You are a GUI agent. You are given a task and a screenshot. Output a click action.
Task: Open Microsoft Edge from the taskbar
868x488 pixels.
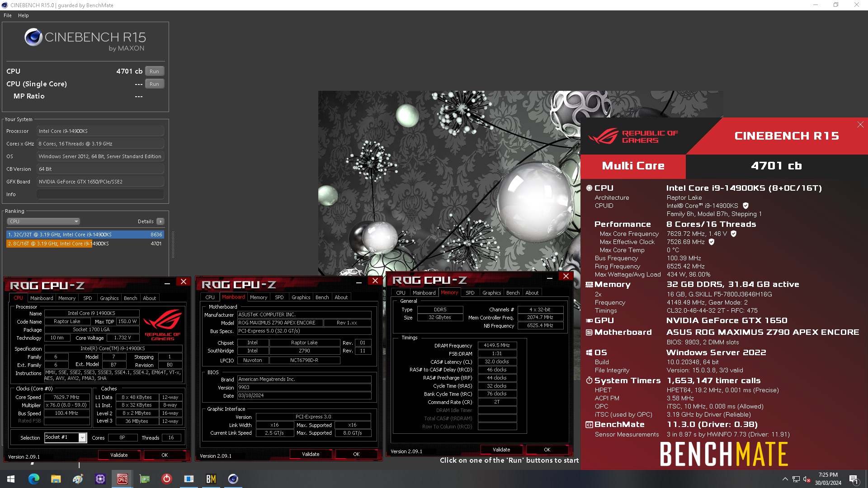coord(33,479)
